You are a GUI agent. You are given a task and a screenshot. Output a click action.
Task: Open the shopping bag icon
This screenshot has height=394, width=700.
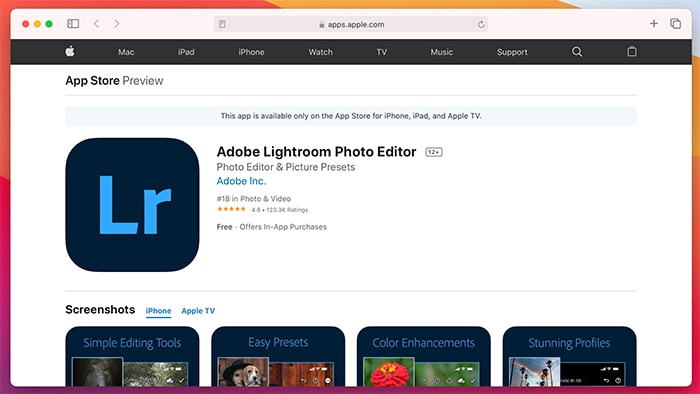[632, 51]
